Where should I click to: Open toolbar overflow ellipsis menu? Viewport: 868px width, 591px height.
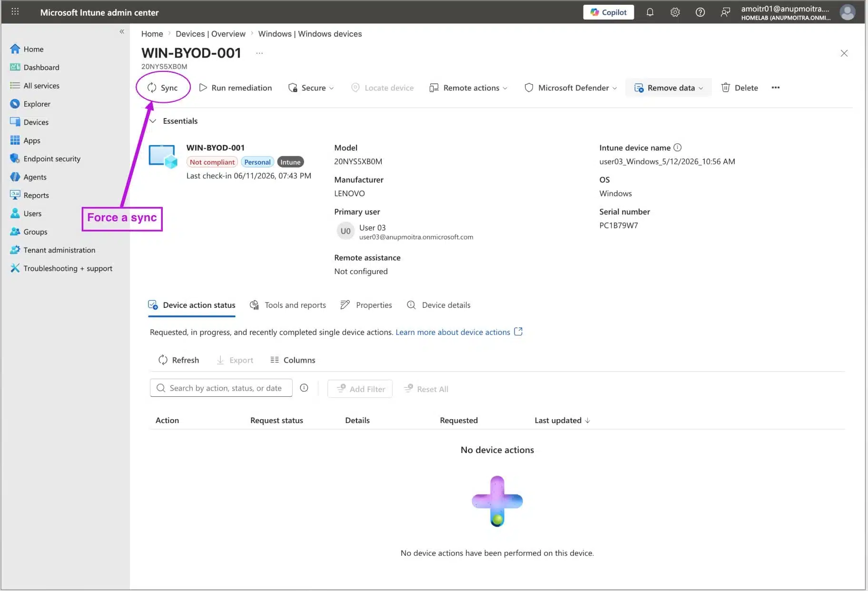point(776,88)
